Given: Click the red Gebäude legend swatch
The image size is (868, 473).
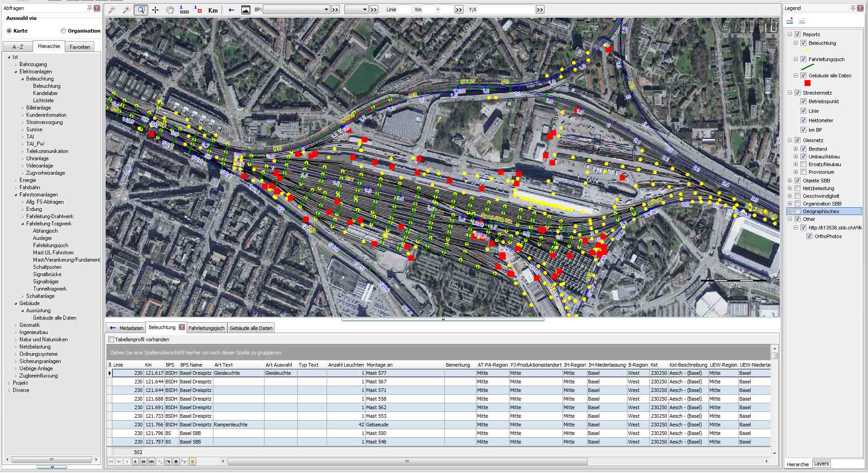Looking at the screenshot, I should click(807, 83).
